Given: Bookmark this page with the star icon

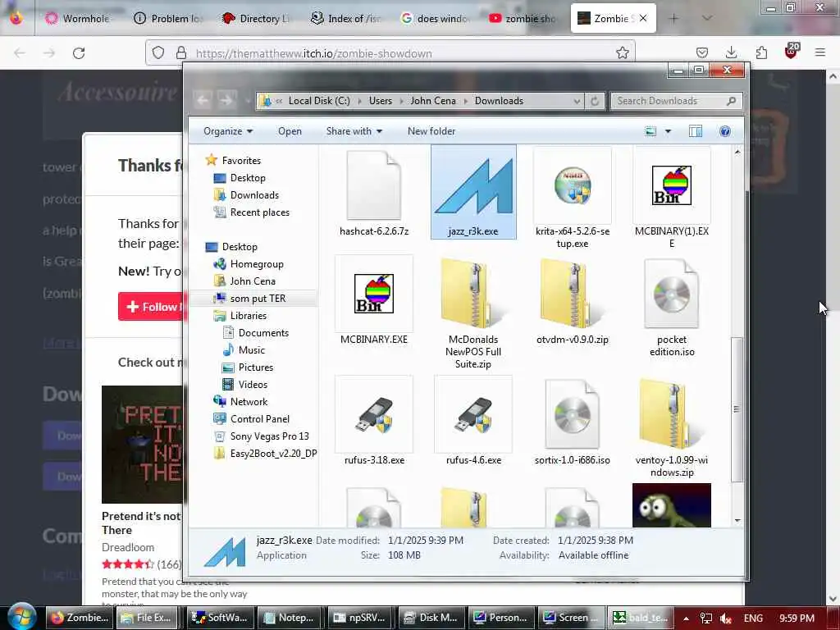Looking at the screenshot, I should pos(622,52).
